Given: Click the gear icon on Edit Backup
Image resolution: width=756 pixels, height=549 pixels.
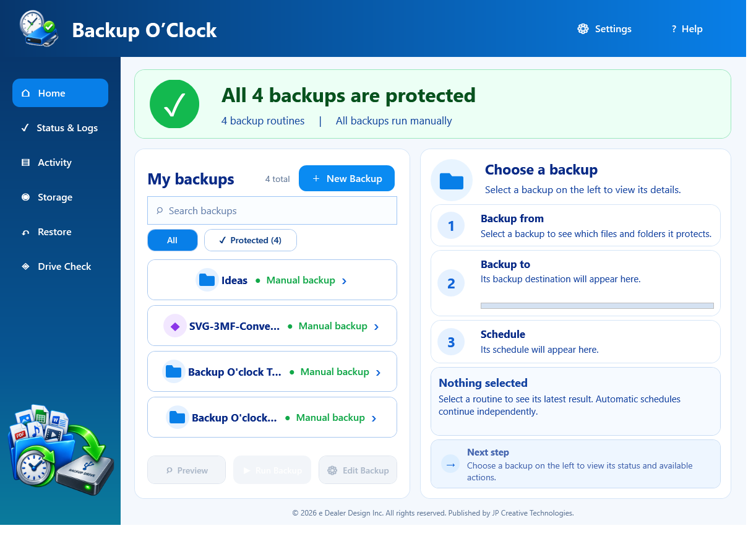Looking at the screenshot, I should [x=332, y=470].
